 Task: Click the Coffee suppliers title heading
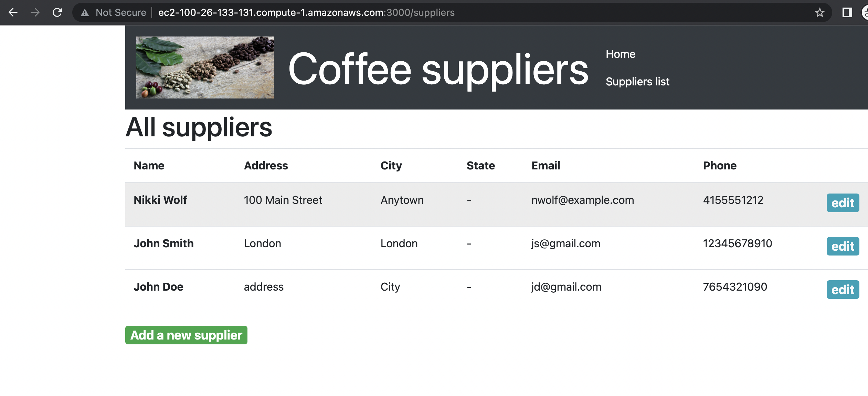click(x=438, y=69)
